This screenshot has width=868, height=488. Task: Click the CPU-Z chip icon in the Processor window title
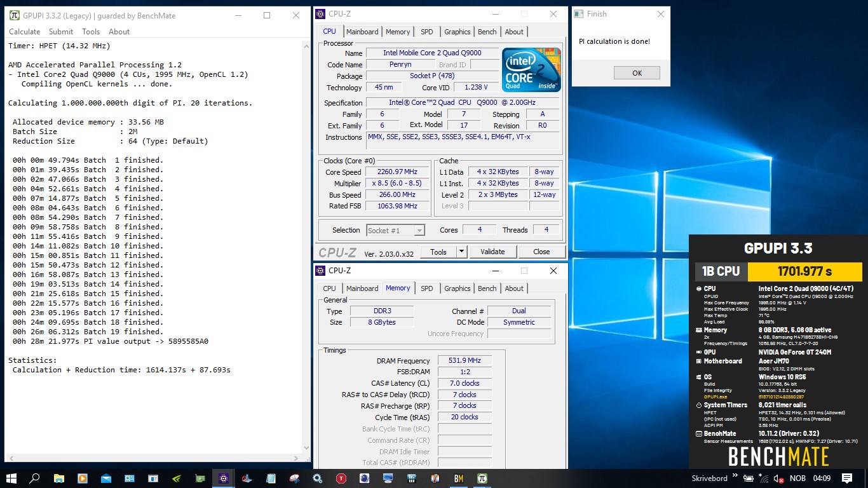tap(320, 14)
